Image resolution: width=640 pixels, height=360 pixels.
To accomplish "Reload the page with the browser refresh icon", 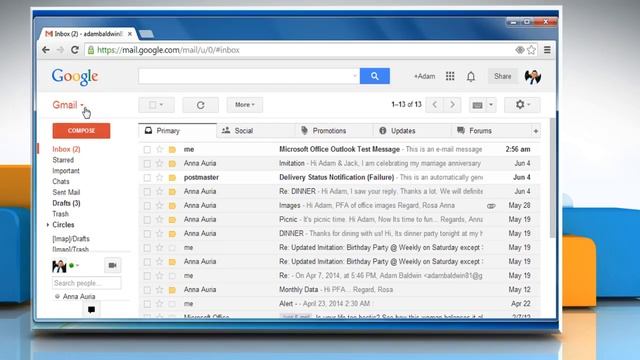I will pos(75,50).
